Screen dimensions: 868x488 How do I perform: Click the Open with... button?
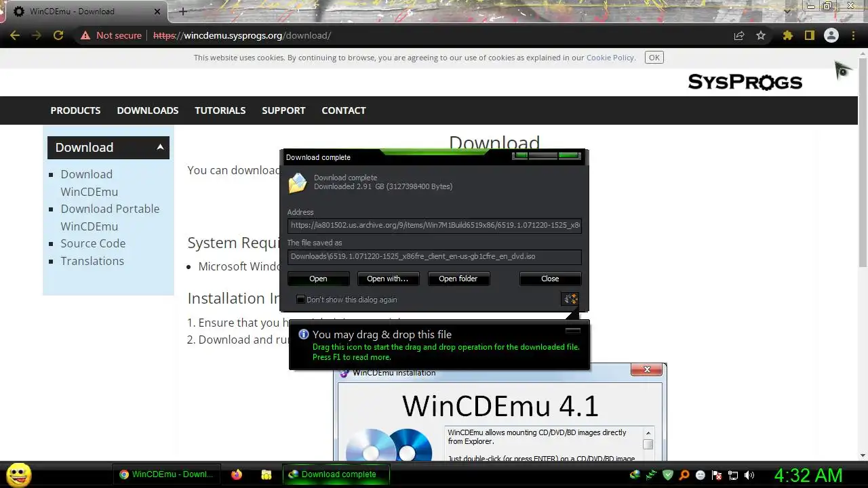click(387, 279)
